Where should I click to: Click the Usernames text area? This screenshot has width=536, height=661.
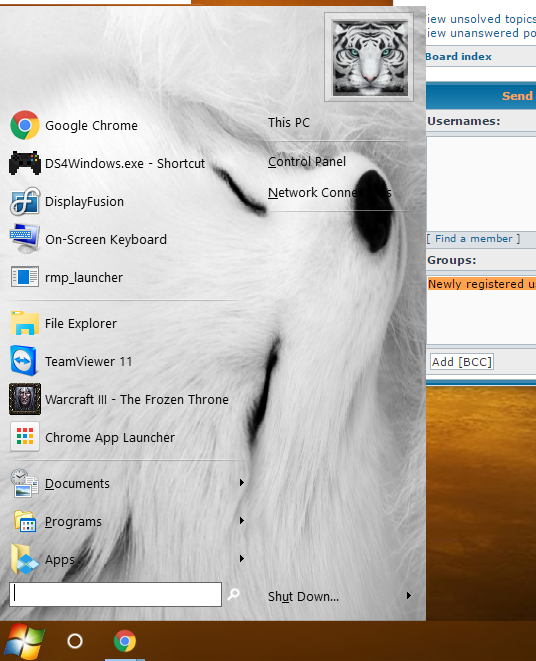click(x=481, y=183)
